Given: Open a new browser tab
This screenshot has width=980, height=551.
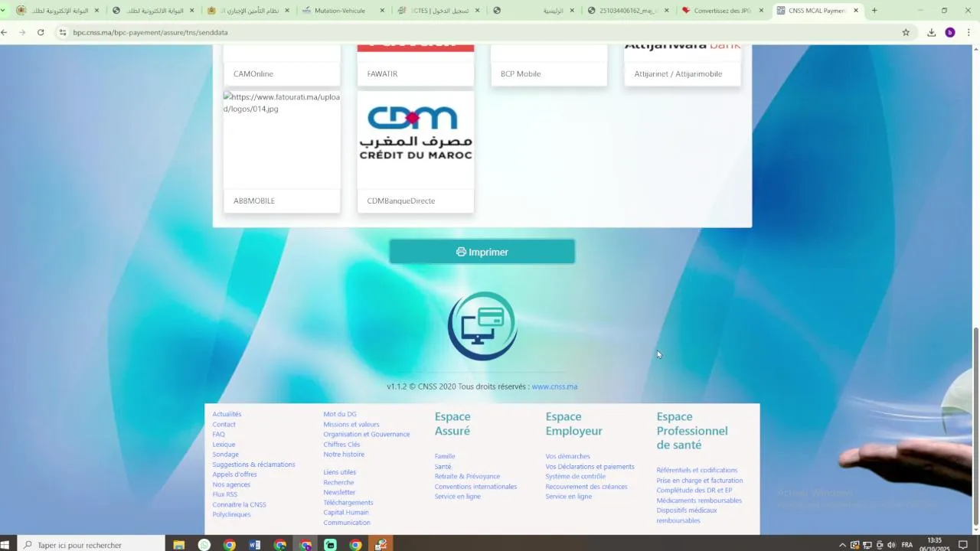Looking at the screenshot, I should tap(874, 11).
